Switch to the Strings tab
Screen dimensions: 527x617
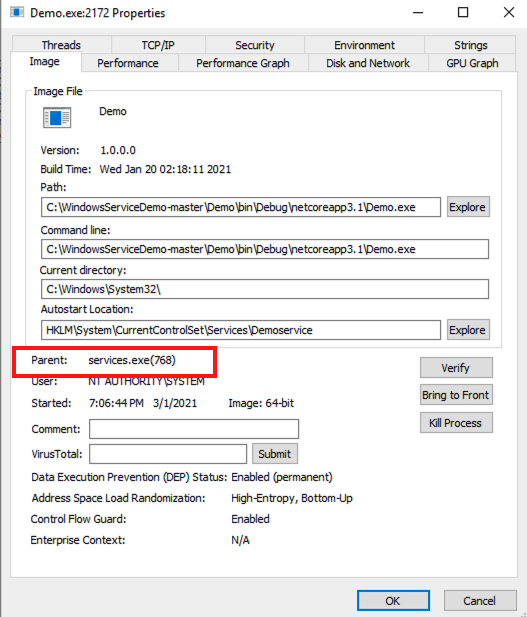coord(470,45)
